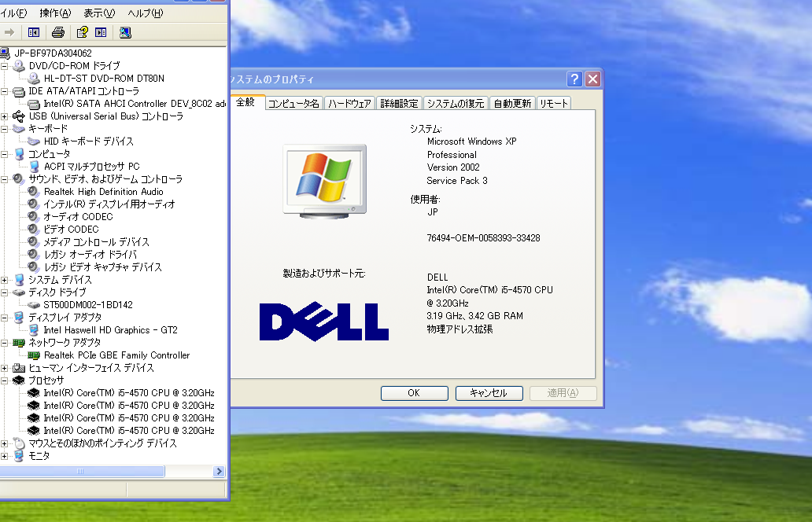Click the Service Pack 3 text
The height and width of the screenshot is (522, 812).
(x=456, y=181)
